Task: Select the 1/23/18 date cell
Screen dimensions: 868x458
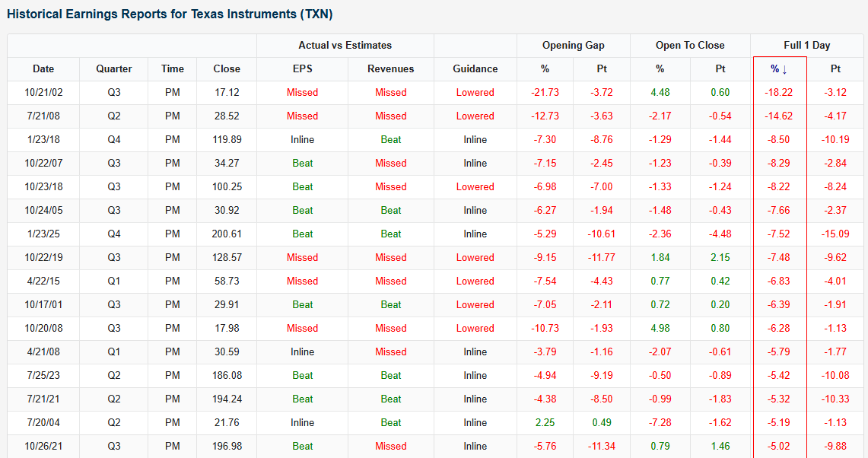Action: (43, 139)
